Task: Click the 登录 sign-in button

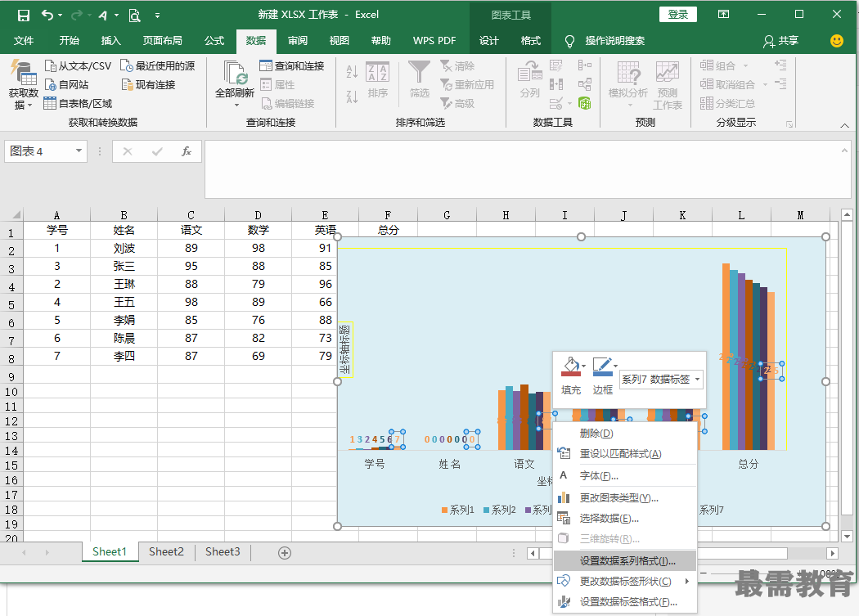Action: click(x=677, y=15)
